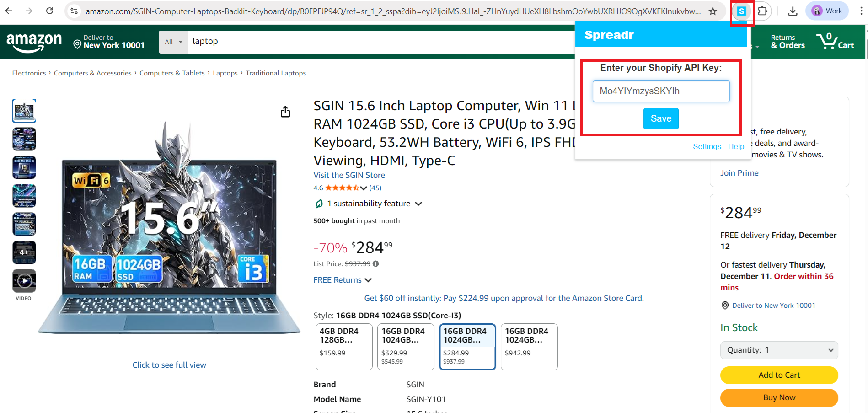Select 16GB DDR4 1024GB style at $284.99
The width and height of the screenshot is (868, 413).
click(467, 347)
